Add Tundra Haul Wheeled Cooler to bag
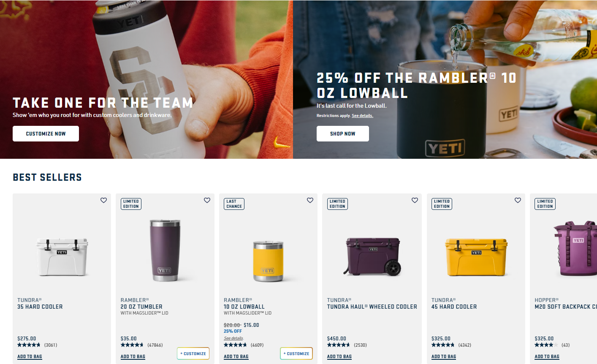 339,356
